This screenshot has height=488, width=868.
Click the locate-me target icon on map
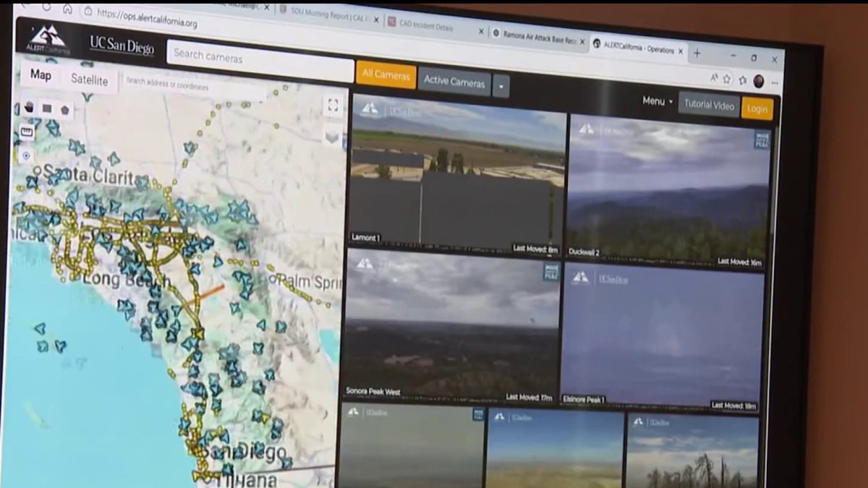pos(26,155)
